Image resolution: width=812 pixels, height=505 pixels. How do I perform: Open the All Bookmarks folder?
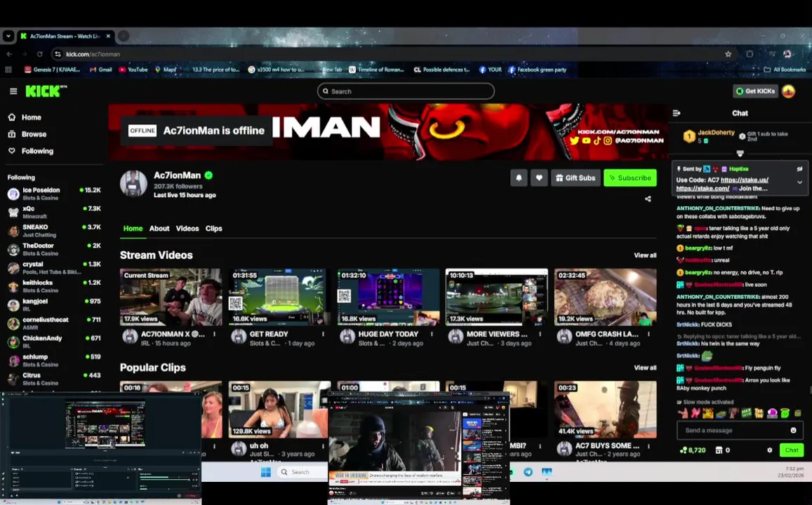(x=785, y=69)
